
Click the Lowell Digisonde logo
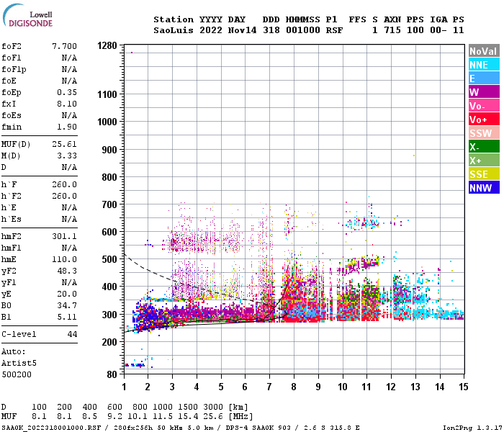point(27,16)
